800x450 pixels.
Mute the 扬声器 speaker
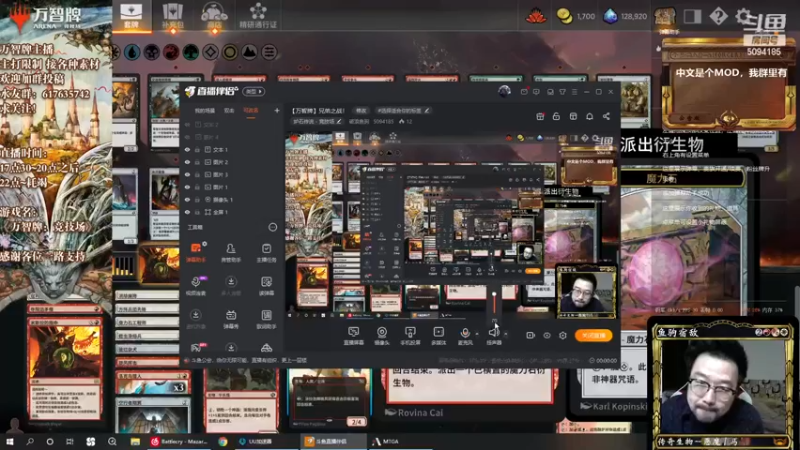click(x=493, y=336)
